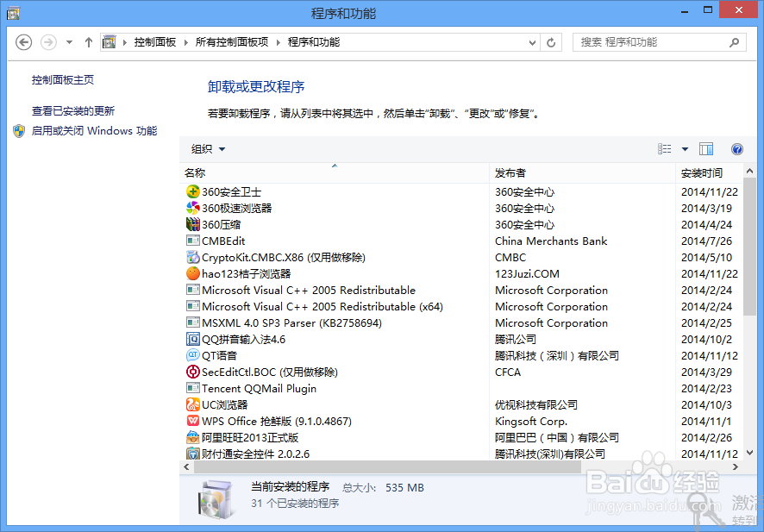Open the 组织 menu
Screen dimensions: 764x532
208,149
